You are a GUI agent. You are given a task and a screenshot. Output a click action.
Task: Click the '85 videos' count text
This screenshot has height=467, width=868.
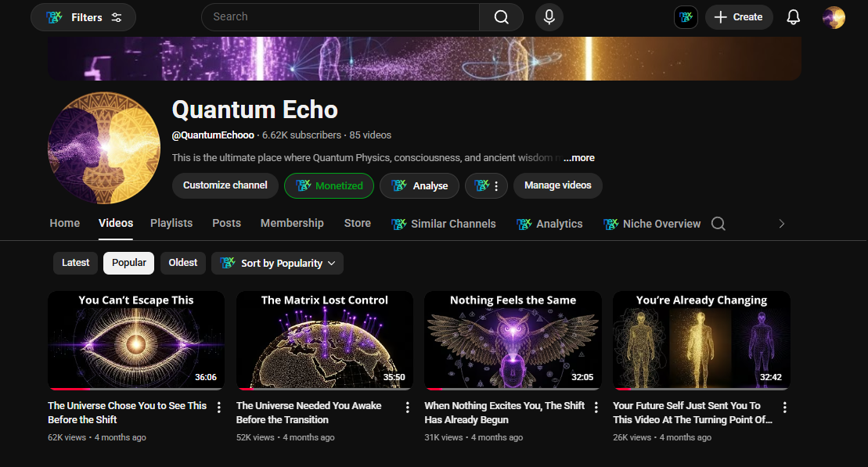(x=370, y=135)
